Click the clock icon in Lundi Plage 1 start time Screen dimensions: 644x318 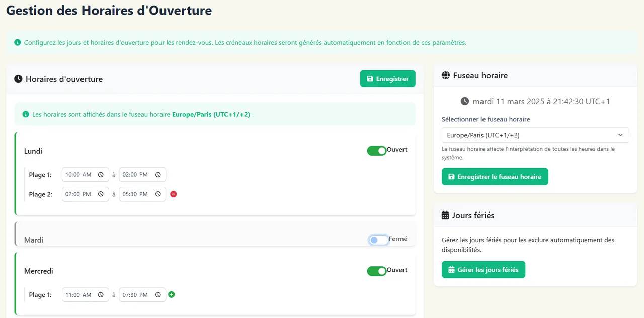click(101, 175)
